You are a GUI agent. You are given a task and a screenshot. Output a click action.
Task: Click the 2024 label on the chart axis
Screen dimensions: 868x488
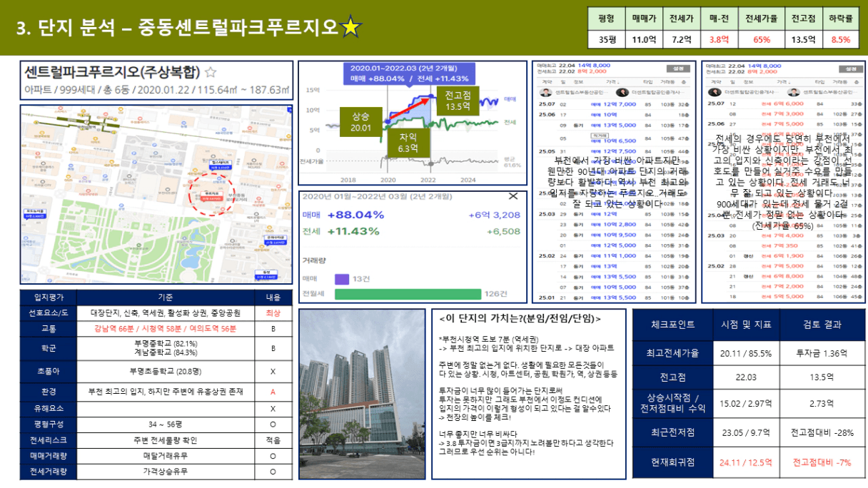pyautogui.click(x=468, y=181)
